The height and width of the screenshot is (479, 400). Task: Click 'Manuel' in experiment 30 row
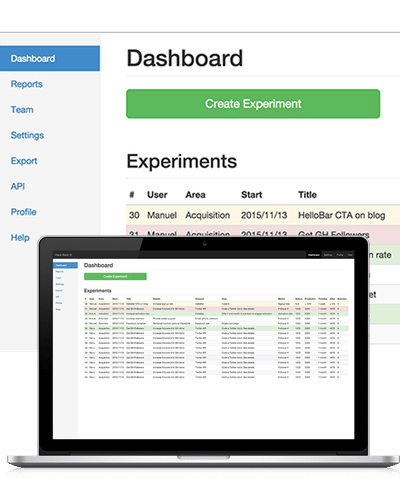(162, 215)
